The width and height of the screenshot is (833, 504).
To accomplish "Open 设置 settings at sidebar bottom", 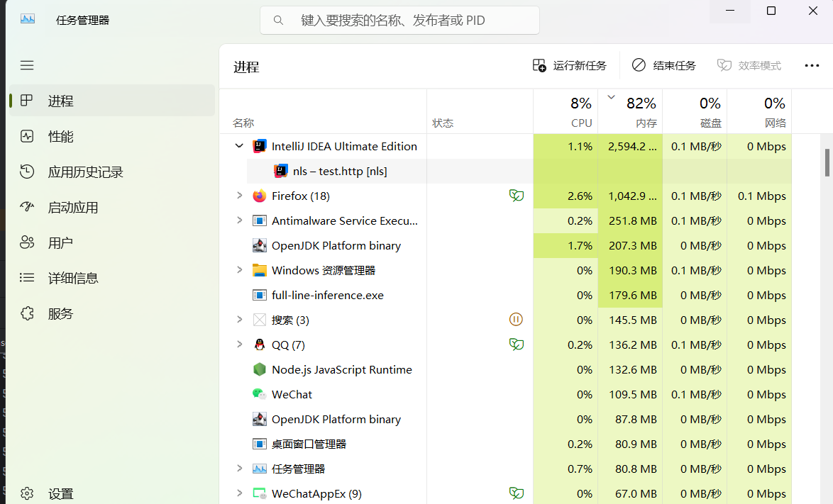I will [112, 493].
